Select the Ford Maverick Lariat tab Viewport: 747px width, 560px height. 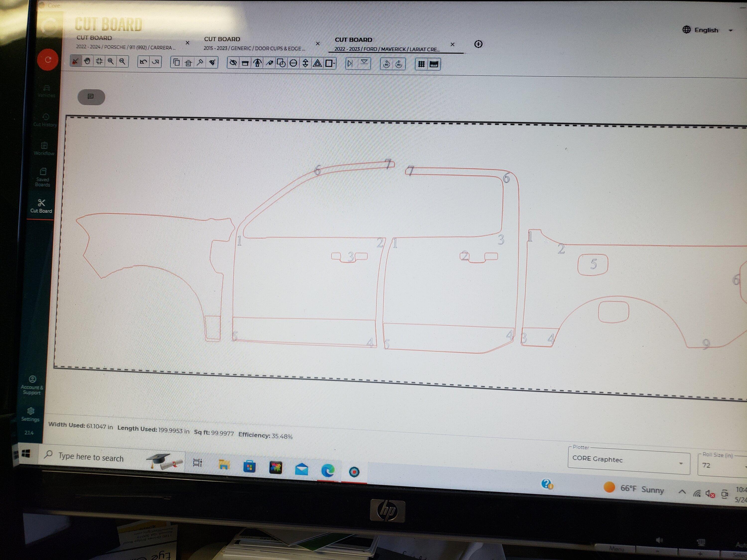387,45
